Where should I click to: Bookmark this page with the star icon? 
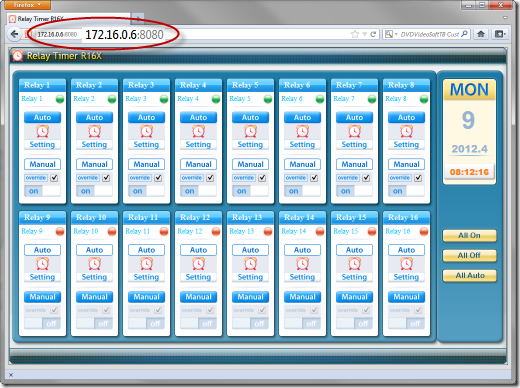click(355, 34)
